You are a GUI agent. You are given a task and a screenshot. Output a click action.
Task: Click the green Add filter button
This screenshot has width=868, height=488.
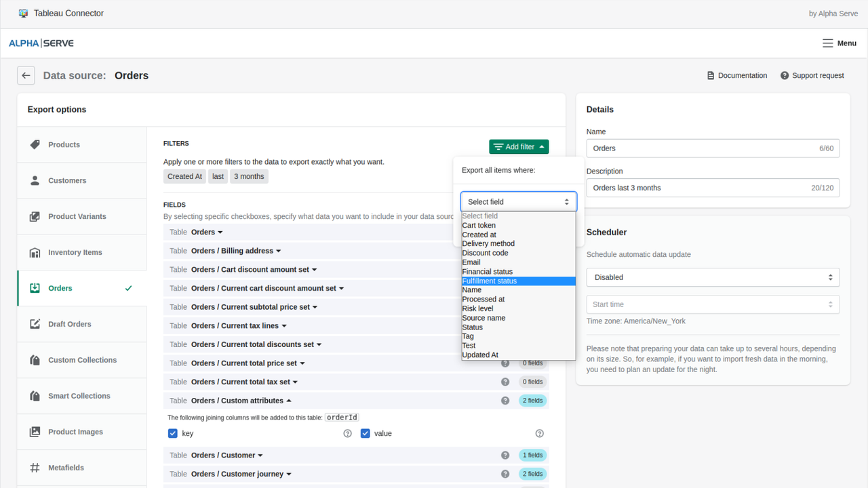pyautogui.click(x=519, y=146)
